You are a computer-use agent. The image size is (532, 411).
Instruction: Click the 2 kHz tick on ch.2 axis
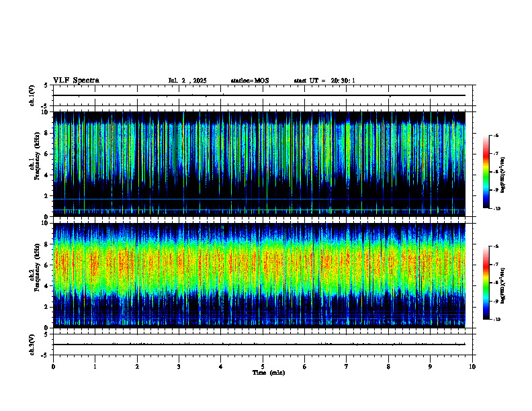pos(47,307)
